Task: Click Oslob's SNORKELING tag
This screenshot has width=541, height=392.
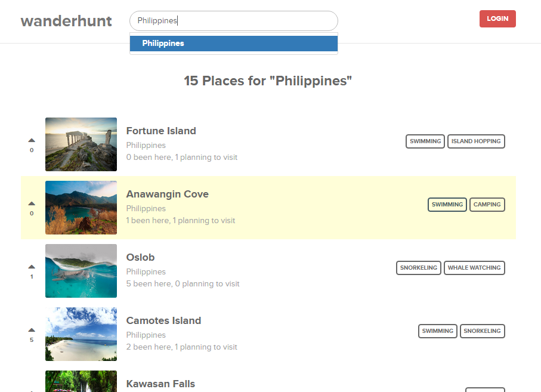Action: click(x=419, y=267)
